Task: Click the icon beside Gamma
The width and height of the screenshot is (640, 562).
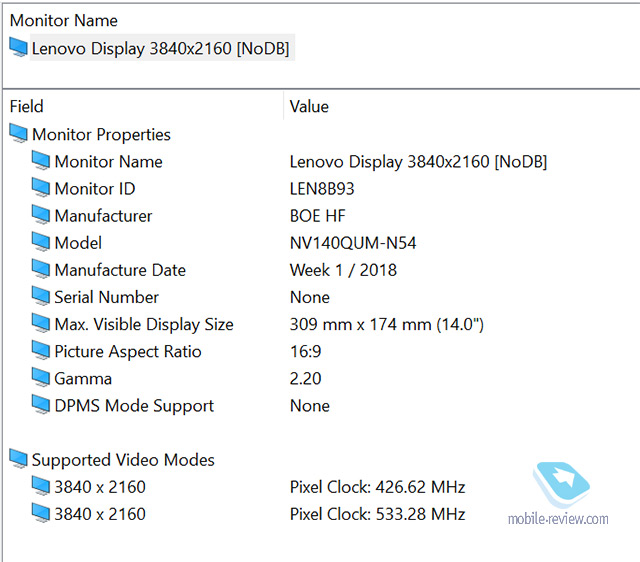Action: 41,378
